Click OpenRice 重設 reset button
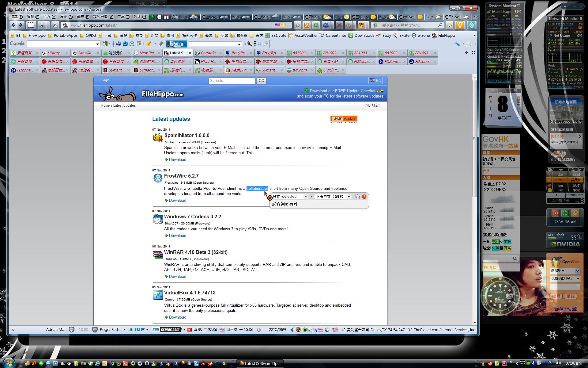The width and height of the screenshot is (588, 368). coord(570,296)
